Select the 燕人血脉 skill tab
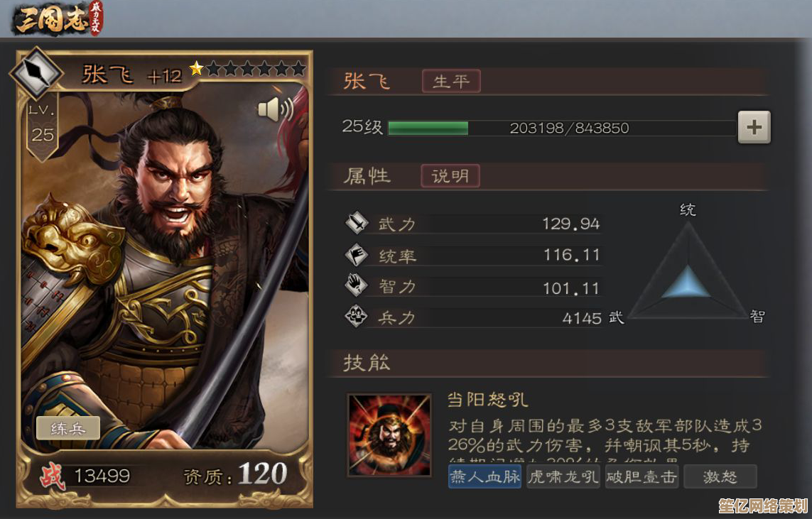 tap(485, 476)
